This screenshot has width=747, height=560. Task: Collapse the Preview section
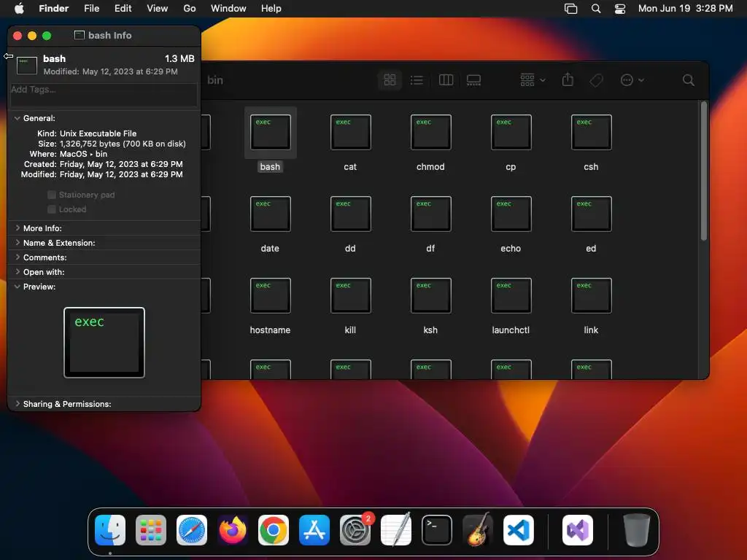[18, 287]
